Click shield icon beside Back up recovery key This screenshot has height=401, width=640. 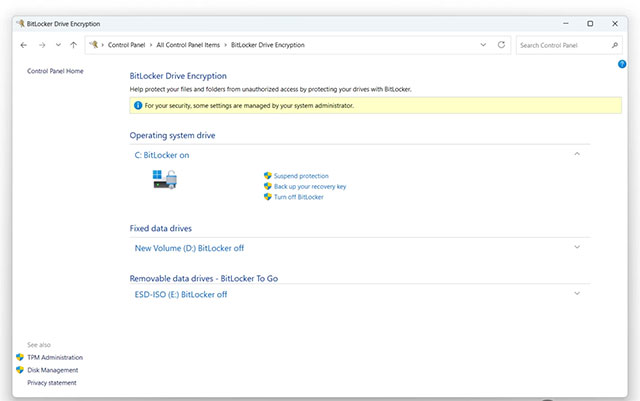tap(268, 186)
